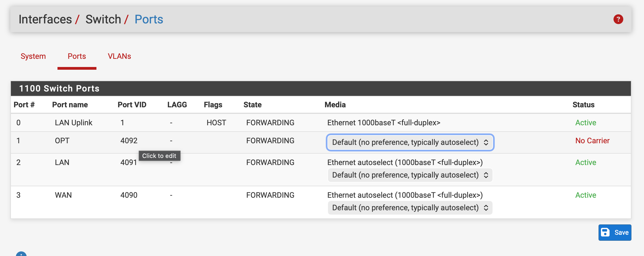This screenshot has width=644, height=256.
Task: Edit Port VID 4091 for LAN
Action: [129, 163]
